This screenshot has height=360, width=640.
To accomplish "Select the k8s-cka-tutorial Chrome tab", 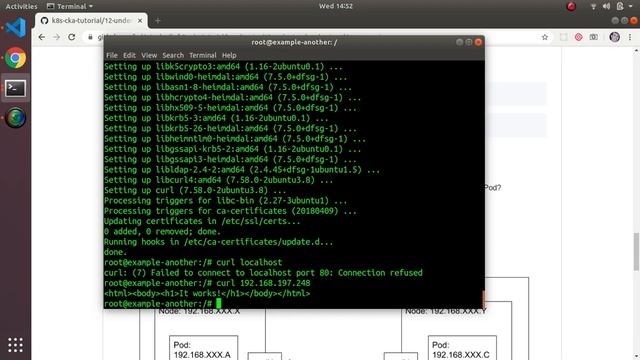I will coord(91,20).
